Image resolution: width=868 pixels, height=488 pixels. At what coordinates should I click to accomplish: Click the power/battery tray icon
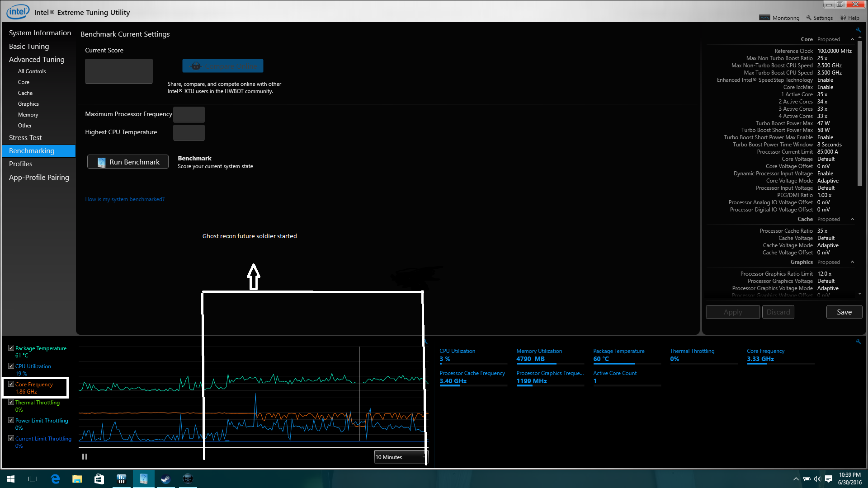[x=807, y=479]
